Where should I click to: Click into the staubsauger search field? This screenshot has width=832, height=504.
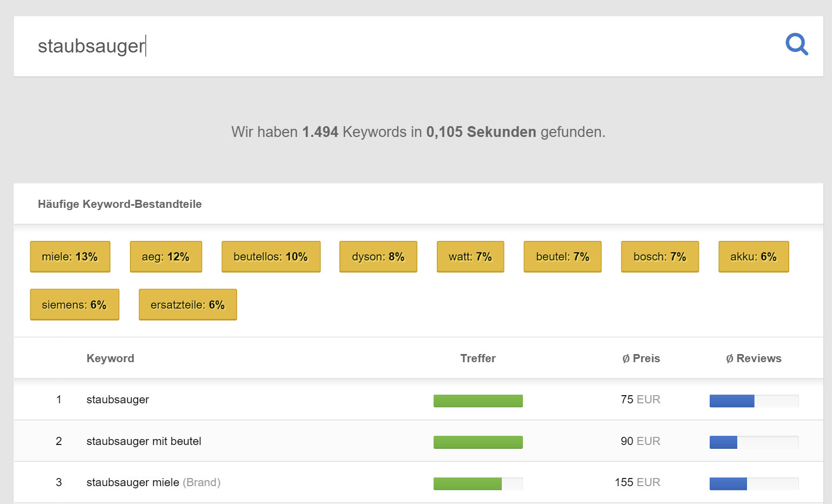coord(379,46)
